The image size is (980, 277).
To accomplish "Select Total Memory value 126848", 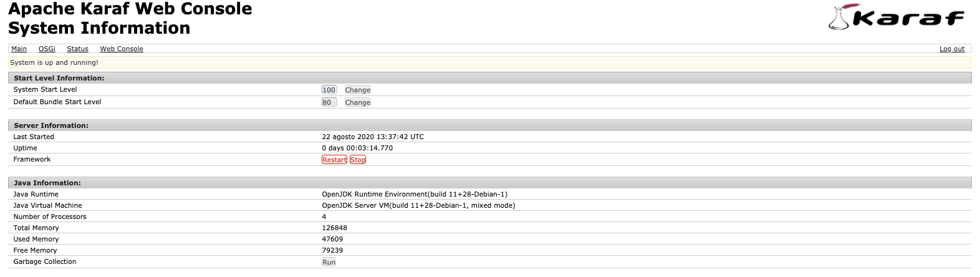I will coord(335,228).
